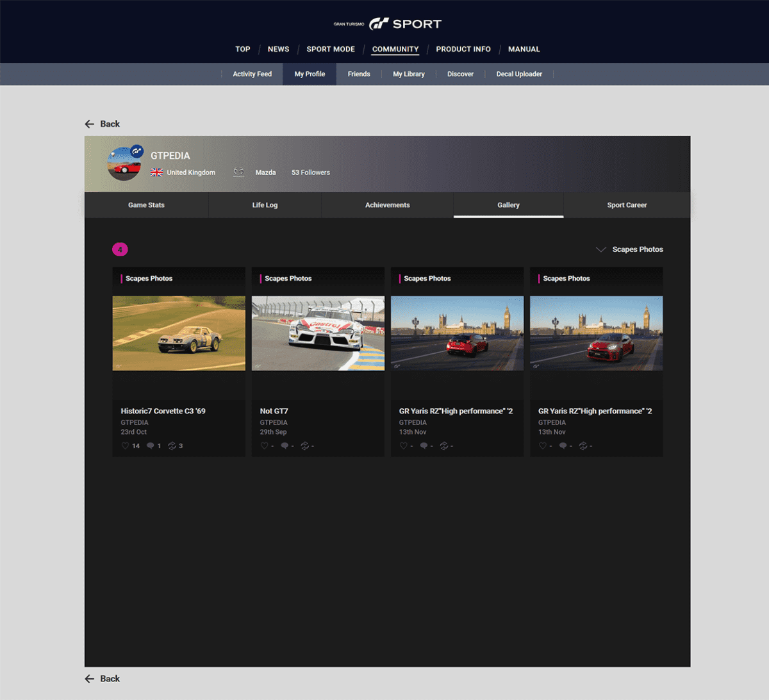
Task: Open the SPORT MODE menu item
Action: click(x=331, y=49)
